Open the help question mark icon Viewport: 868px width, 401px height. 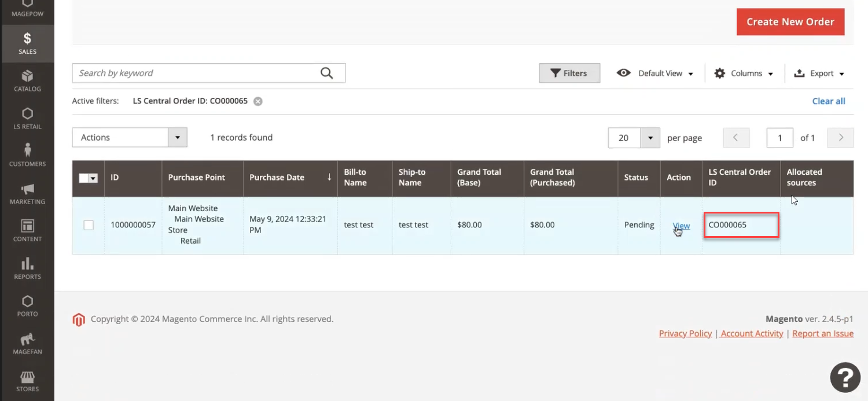tap(845, 377)
